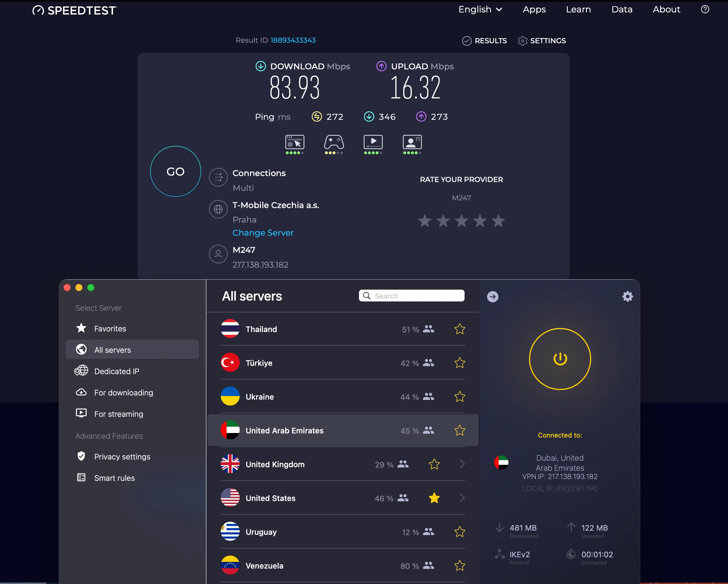The width and height of the screenshot is (728, 584).
Task: Open the For streaming section
Action: [118, 414]
